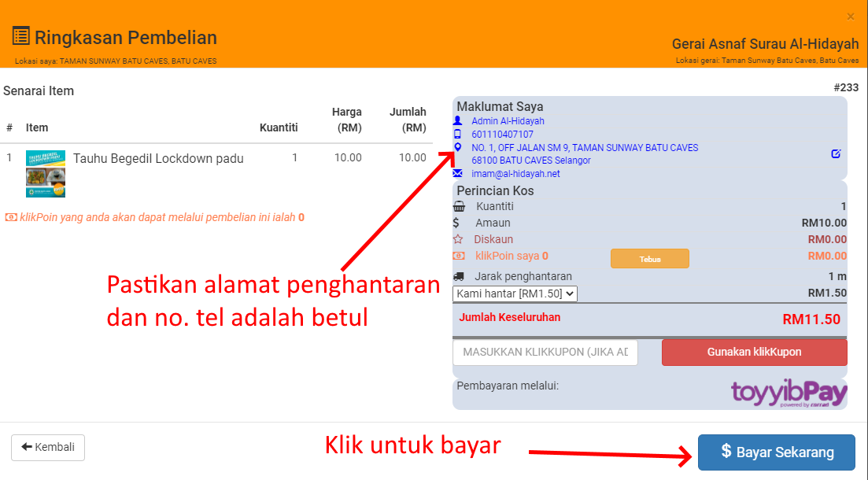Click the star icon beside Diskaun
Image resolution: width=868 pixels, height=480 pixels.
[458, 239]
